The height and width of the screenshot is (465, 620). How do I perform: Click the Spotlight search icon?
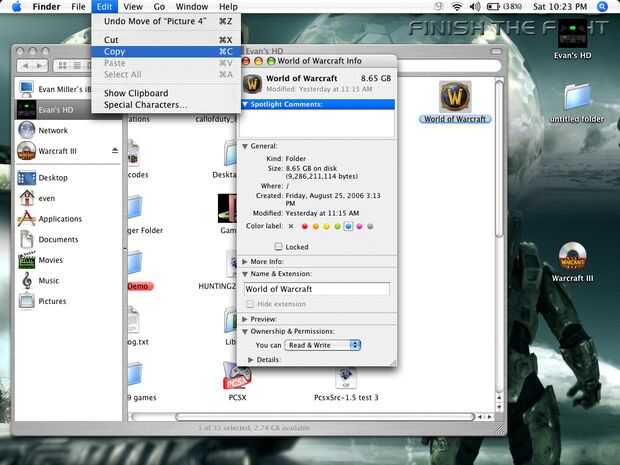(601, 7)
